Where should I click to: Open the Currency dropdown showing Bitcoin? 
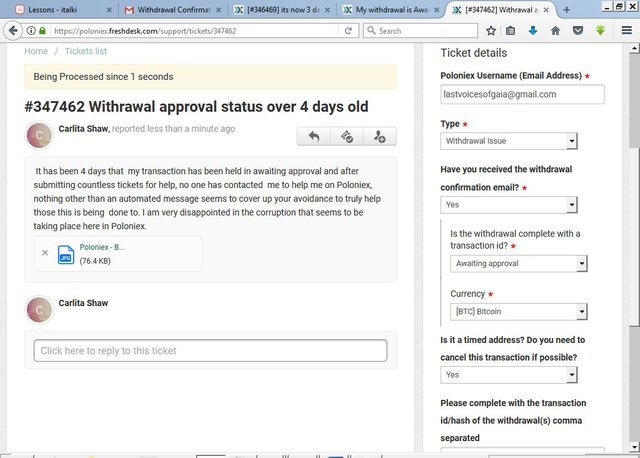pyautogui.click(x=518, y=311)
